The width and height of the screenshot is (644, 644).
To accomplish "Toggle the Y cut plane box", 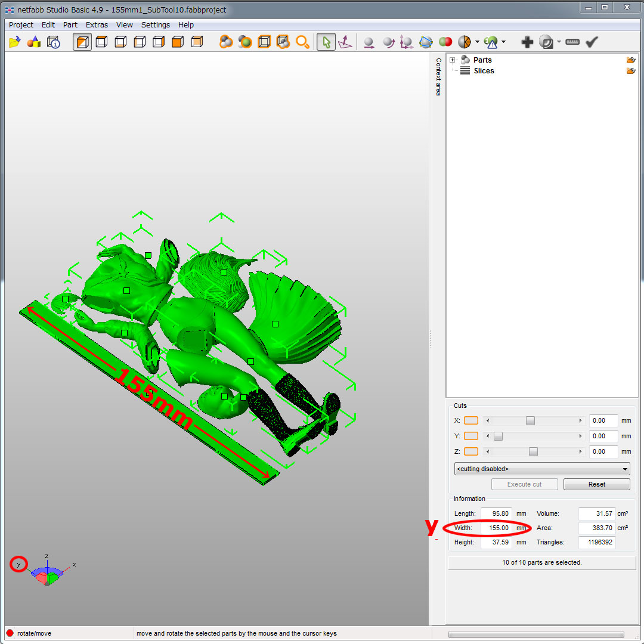I will pyautogui.click(x=471, y=436).
